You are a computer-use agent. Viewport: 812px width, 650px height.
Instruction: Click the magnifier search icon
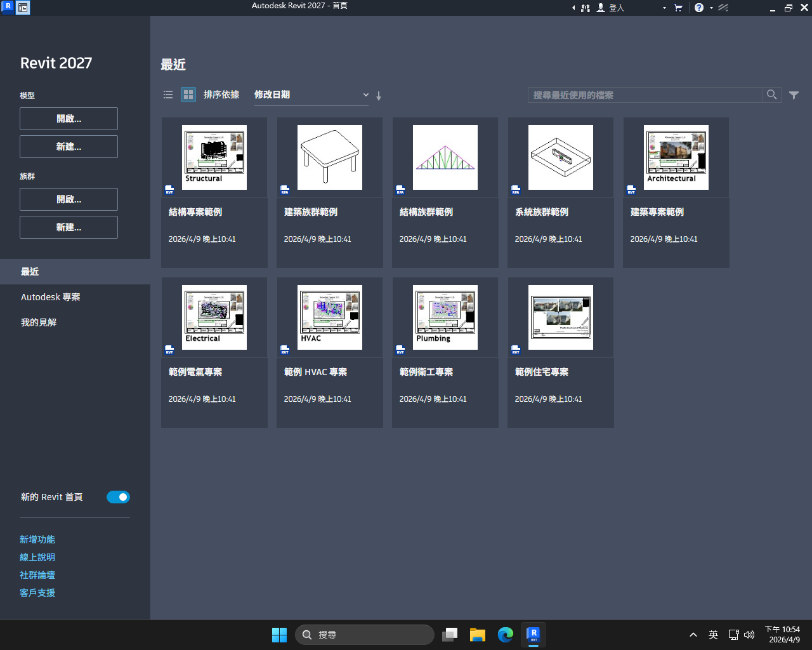771,95
